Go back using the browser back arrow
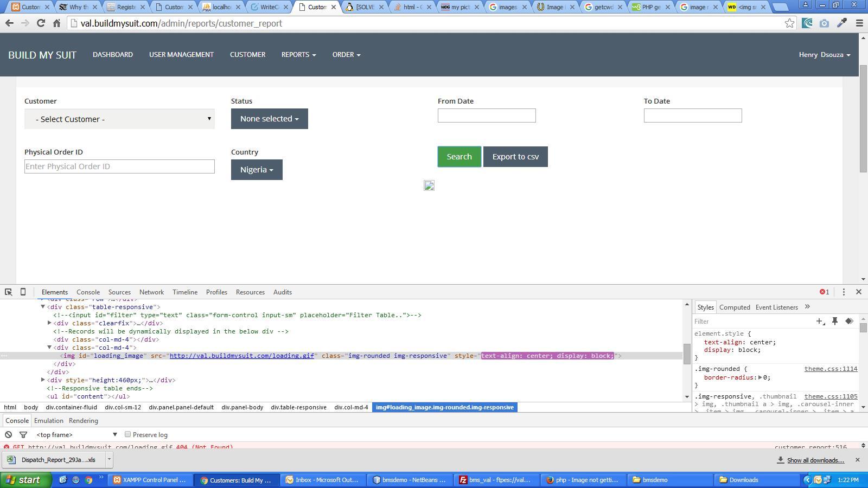Screen dimensions: 868x488 9,23
